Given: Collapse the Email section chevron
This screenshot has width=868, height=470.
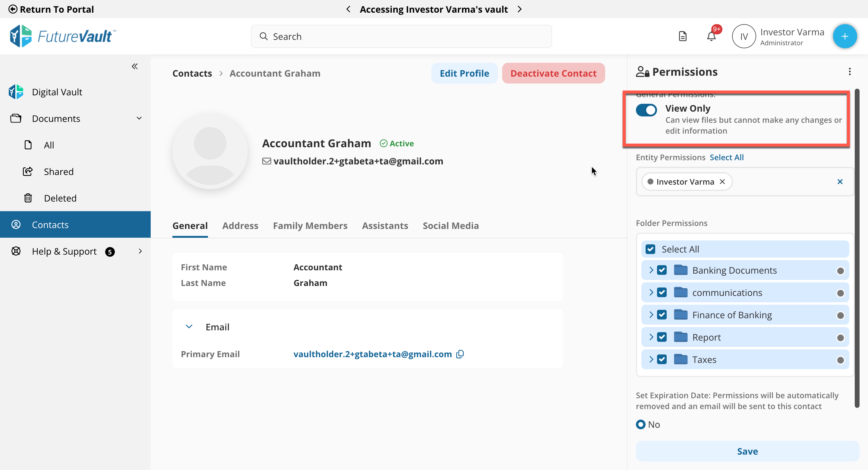Looking at the screenshot, I should (189, 327).
